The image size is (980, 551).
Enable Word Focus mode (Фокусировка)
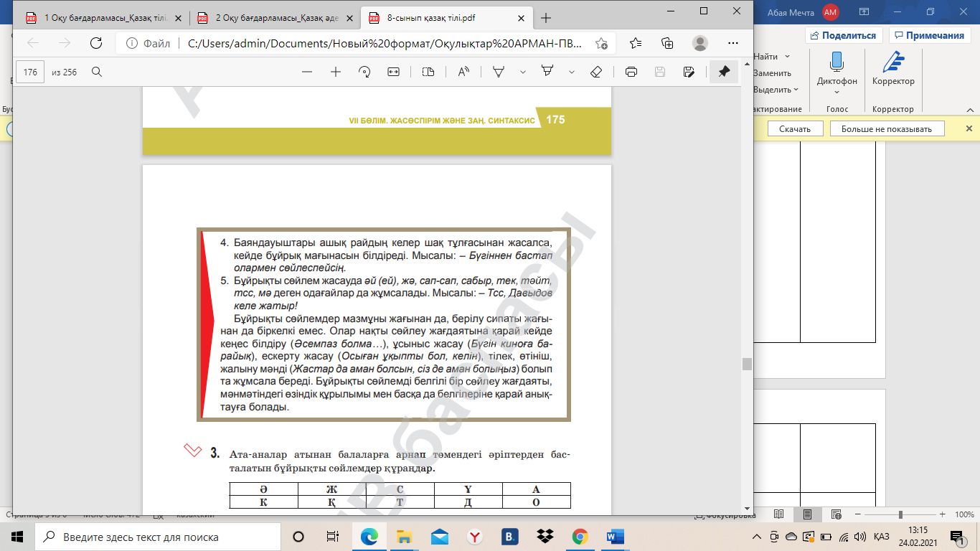[725, 515]
